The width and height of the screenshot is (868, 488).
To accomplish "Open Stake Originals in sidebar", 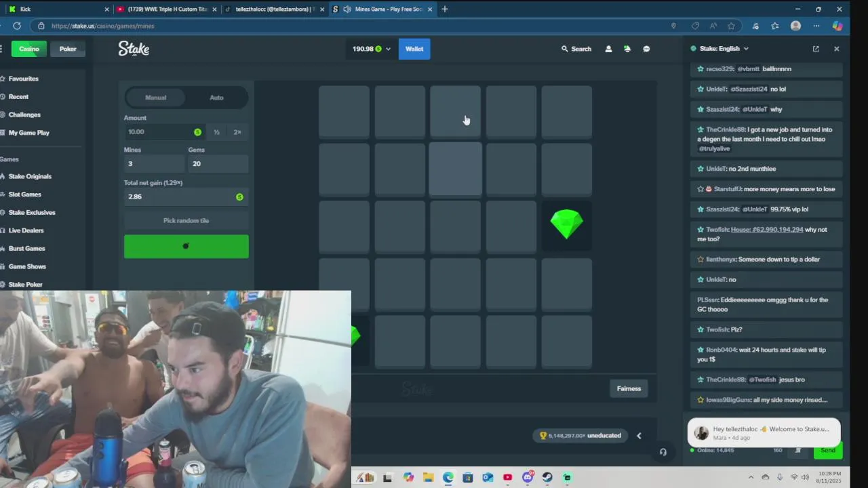I will click(30, 176).
